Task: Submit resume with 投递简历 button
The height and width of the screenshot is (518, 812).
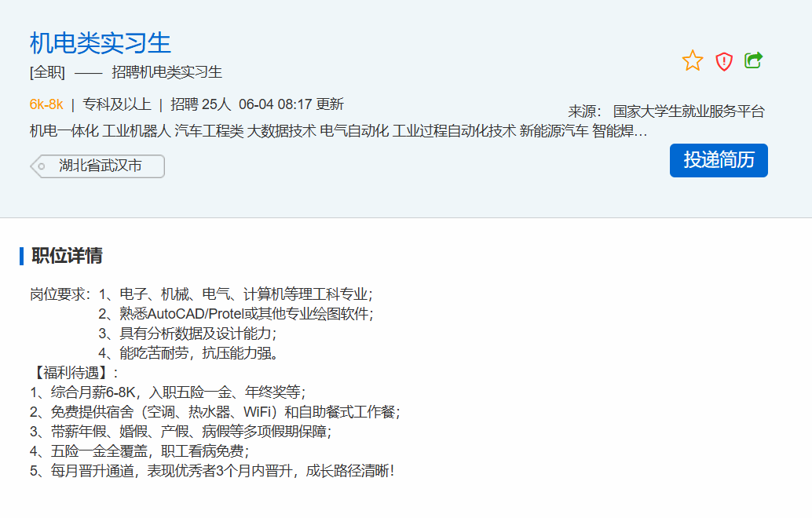Action: tap(719, 160)
